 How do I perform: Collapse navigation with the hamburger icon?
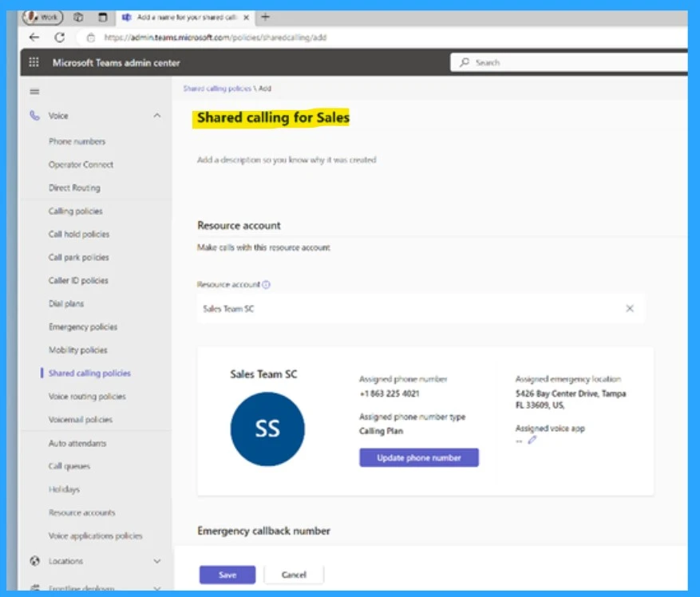[34, 92]
